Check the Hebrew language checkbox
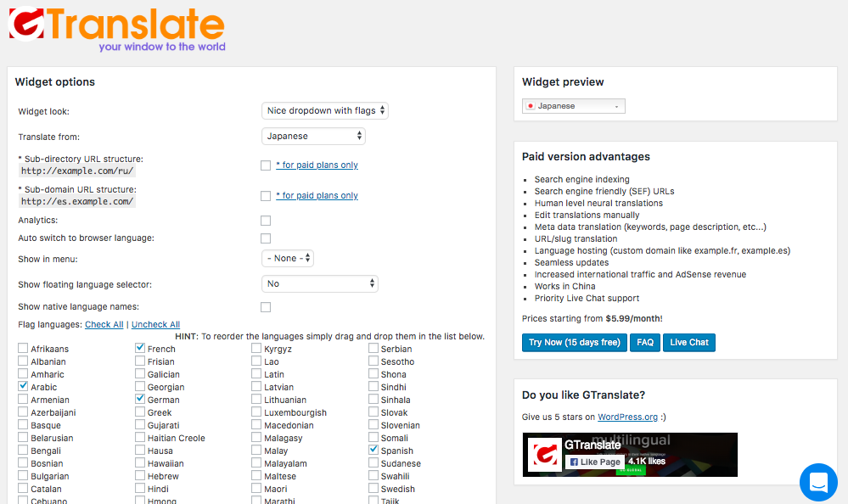The image size is (848, 504). (x=140, y=475)
